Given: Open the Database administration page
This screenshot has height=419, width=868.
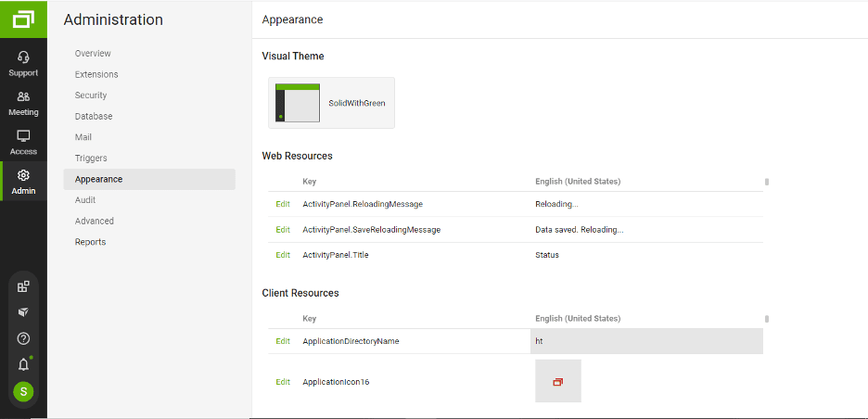Looking at the screenshot, I should 94,117.
